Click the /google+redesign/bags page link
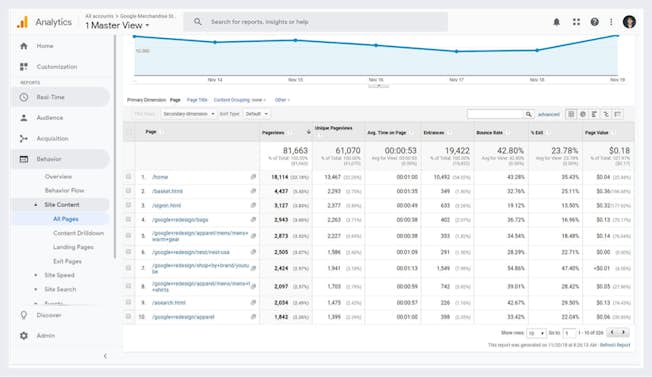 (x=180, y=219)
